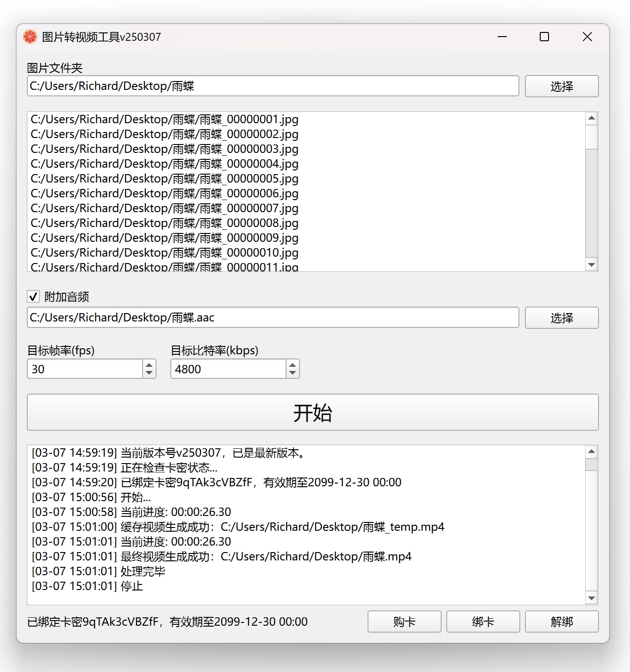The image size is (630, 672).
Task: Decrease target bitrate with down arrow
Action: 293,373
